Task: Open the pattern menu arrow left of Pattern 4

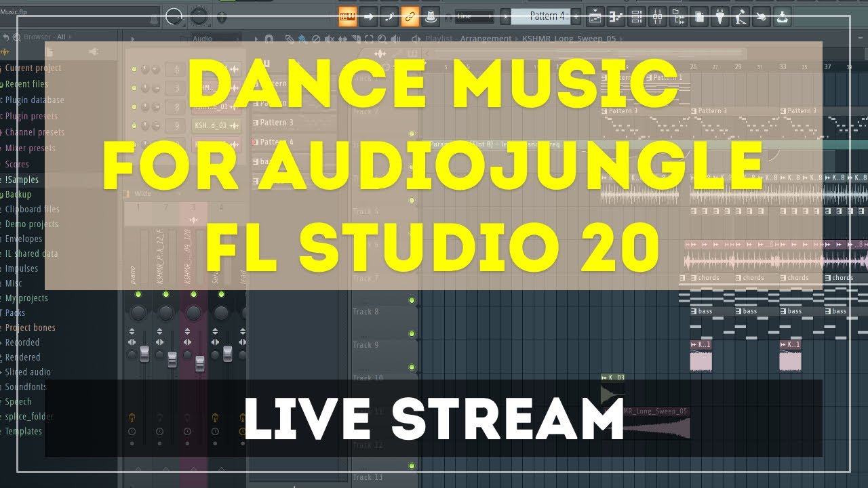Action: click(x=505, y=16)
